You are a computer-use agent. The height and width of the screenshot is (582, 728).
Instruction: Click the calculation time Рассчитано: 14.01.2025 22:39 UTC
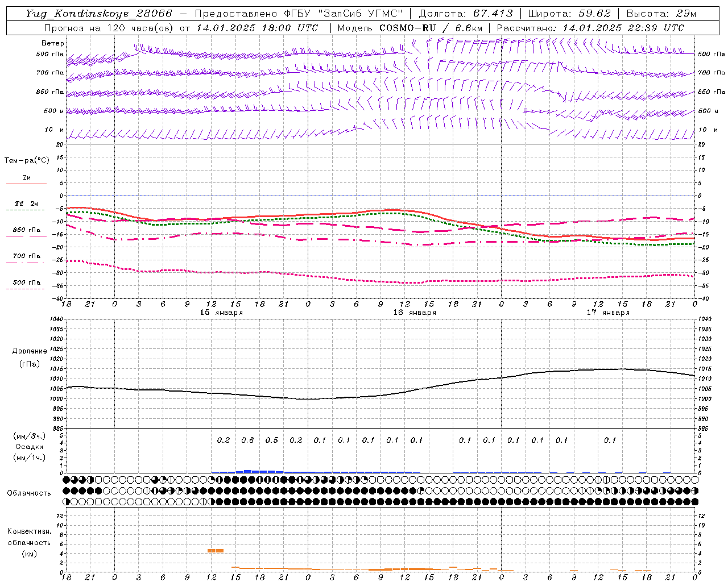[590, 28]
